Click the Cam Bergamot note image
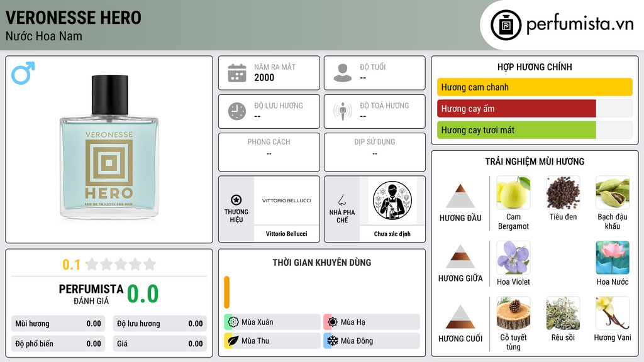This screenshot has height=362, width=644. tap(513, 193)
